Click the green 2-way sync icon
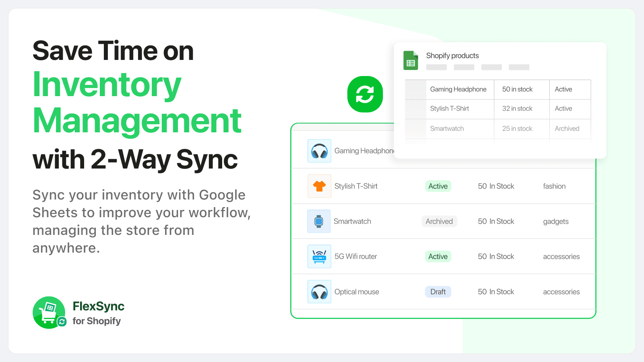The height and width of the screenshot is (362, 644). (x=365, y=93)
